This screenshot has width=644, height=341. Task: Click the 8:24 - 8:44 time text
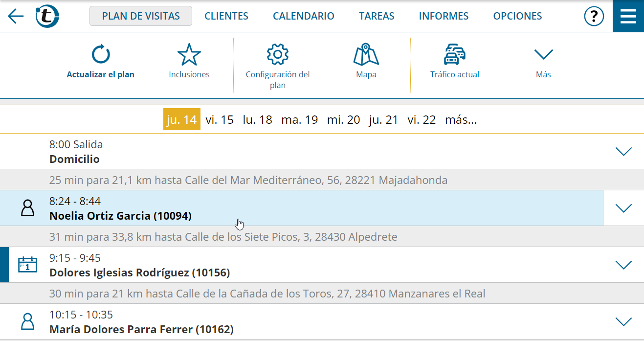tap(75, 201)
